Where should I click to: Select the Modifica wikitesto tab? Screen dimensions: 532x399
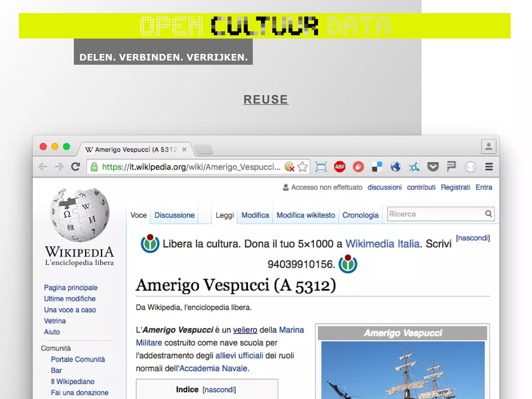point(305,215)
